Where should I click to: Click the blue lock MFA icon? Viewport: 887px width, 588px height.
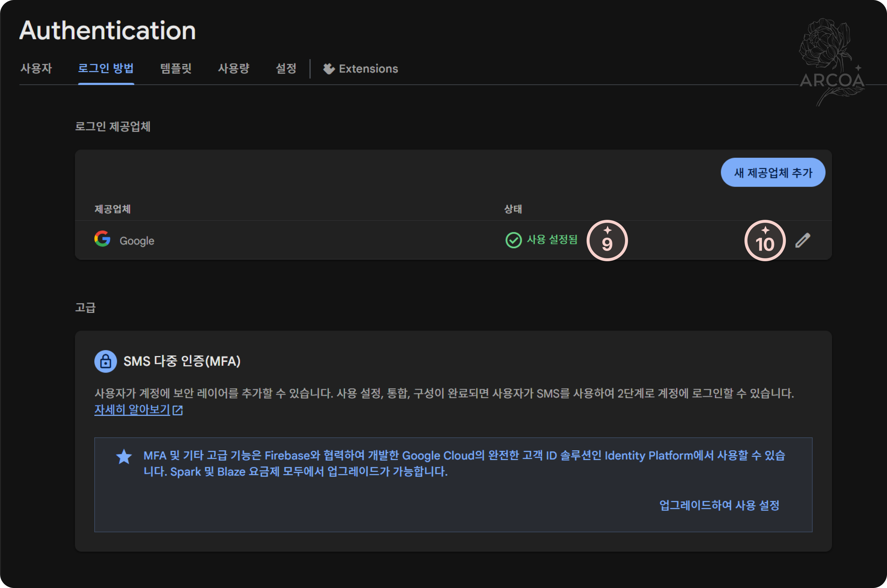106,361
